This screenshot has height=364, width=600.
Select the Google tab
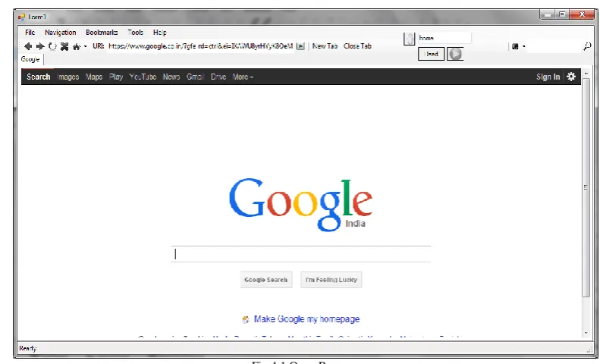[30, 59]
